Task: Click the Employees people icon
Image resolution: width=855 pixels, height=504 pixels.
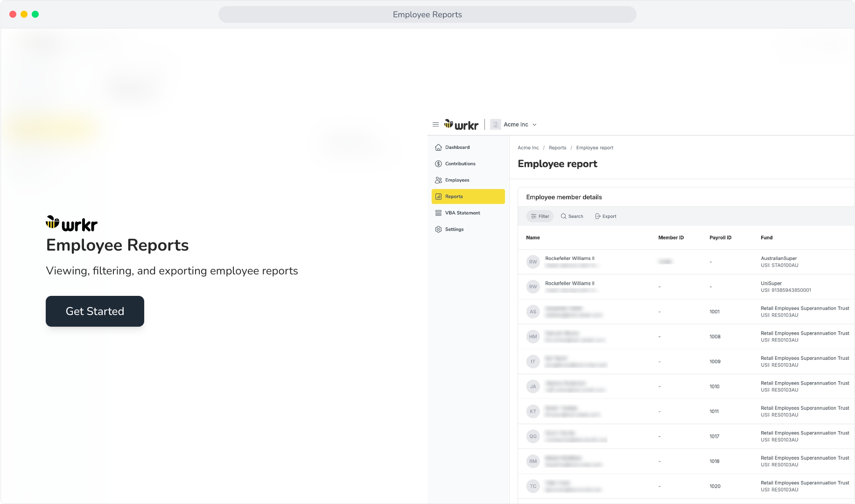Action: pyautogui.click(x=438, y=180)
